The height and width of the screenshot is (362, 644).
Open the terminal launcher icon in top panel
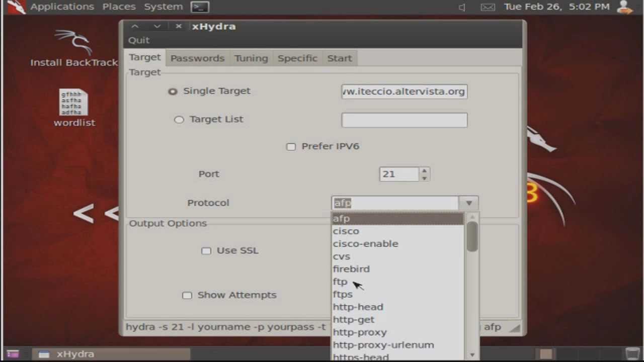200,7
